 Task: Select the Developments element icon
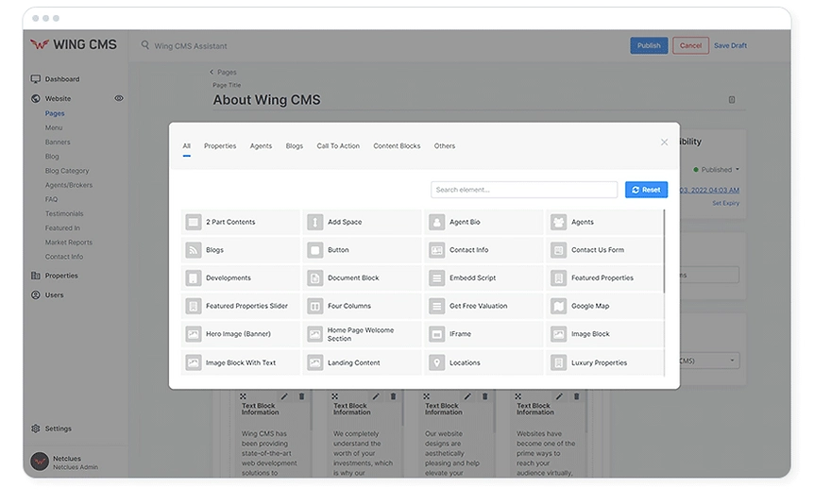click(194, 278)
